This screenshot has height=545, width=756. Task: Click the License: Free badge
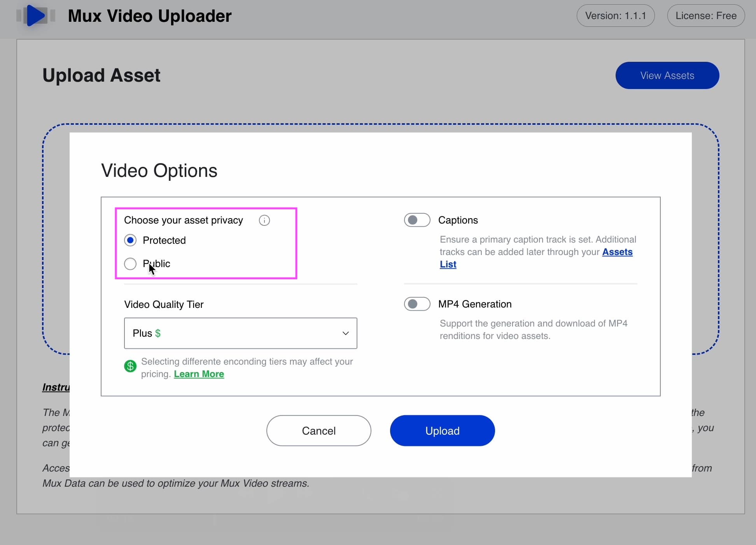[x=705, y=16]
